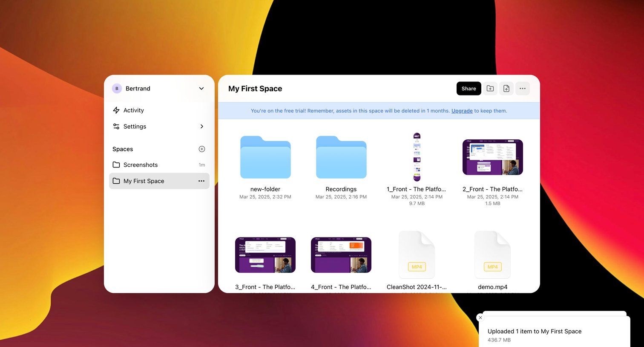Click the Upgrade link in trial banner
644x347 pixels.
(x=462, y=111)
